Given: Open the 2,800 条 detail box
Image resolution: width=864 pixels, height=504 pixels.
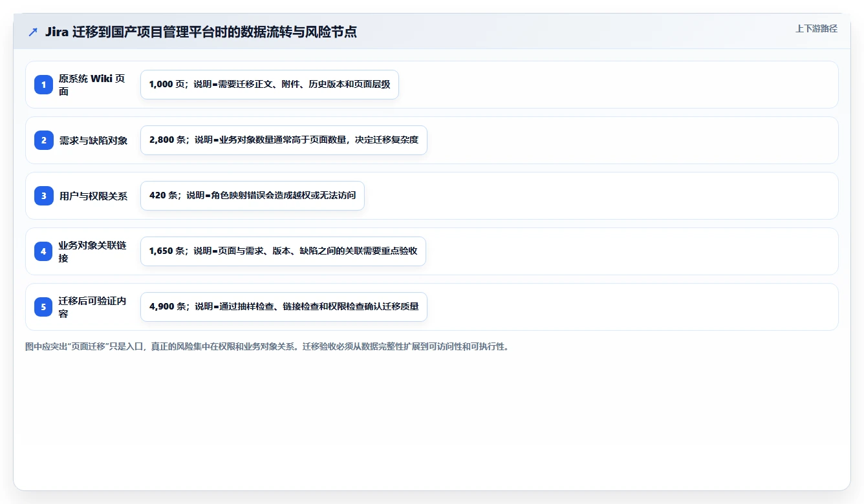Looking at the screenshot, I should point(284,140).
